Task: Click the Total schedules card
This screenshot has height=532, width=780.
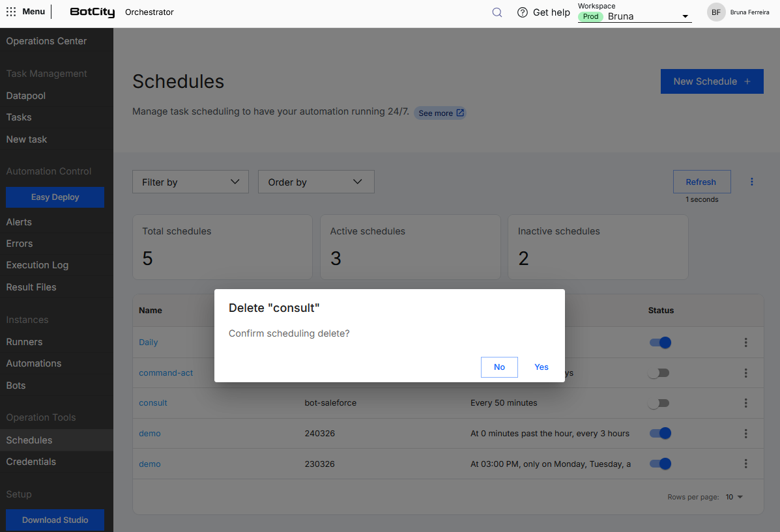Action: 222,247
